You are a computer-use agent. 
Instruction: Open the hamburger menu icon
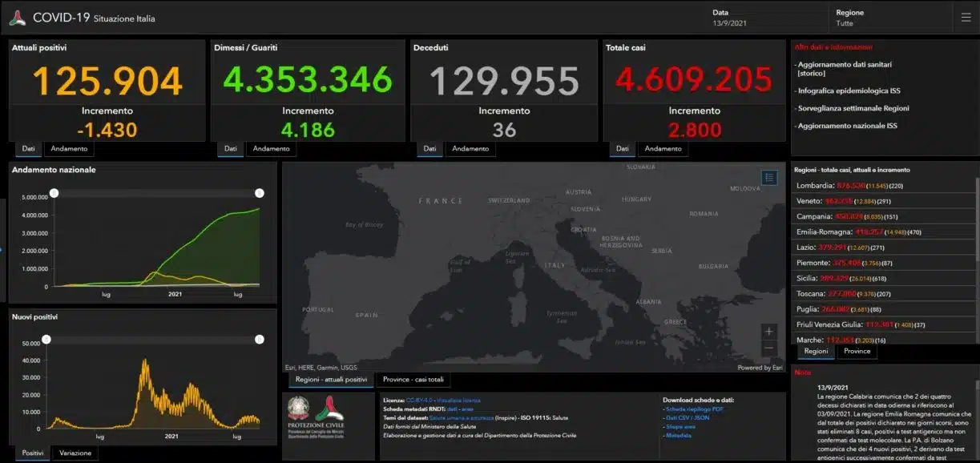[x=966, y=18]
